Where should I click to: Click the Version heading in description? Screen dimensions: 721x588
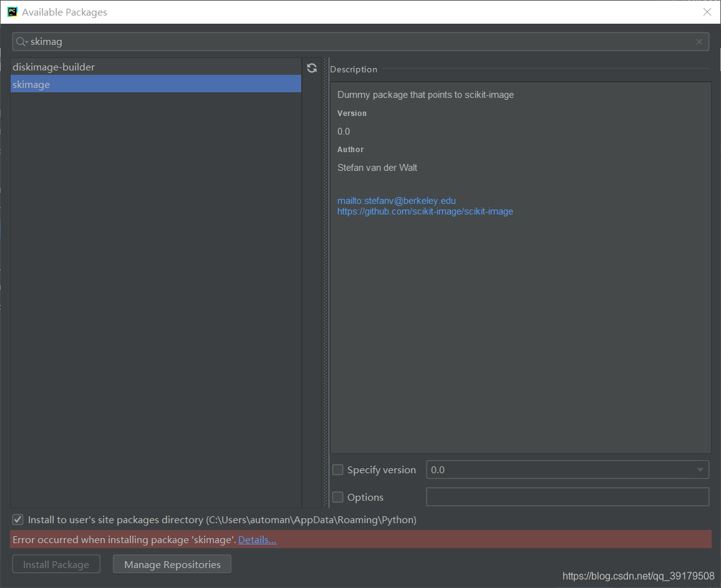pos(352,113)
